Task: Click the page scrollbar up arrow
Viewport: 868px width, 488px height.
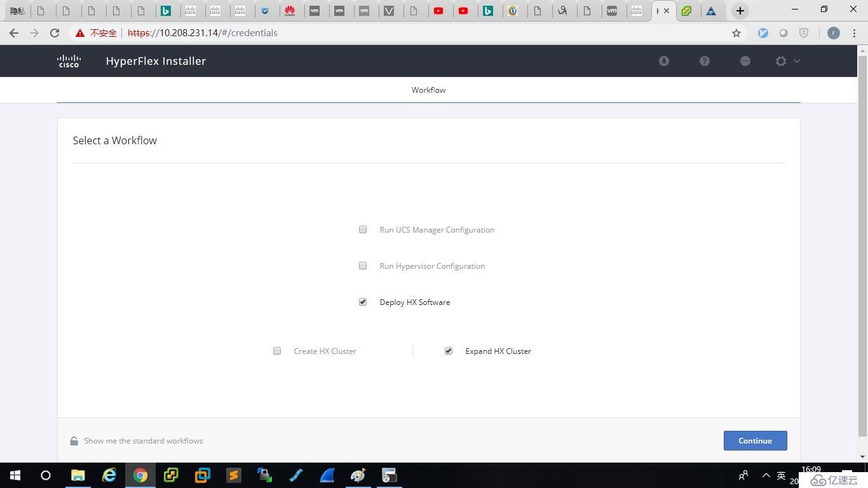Action: [x=862, y=50]
